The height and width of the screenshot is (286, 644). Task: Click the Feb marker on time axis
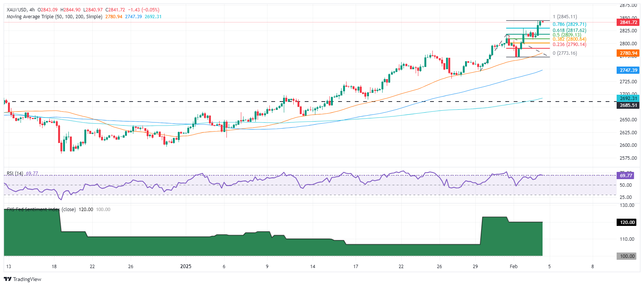click(513, 266)
